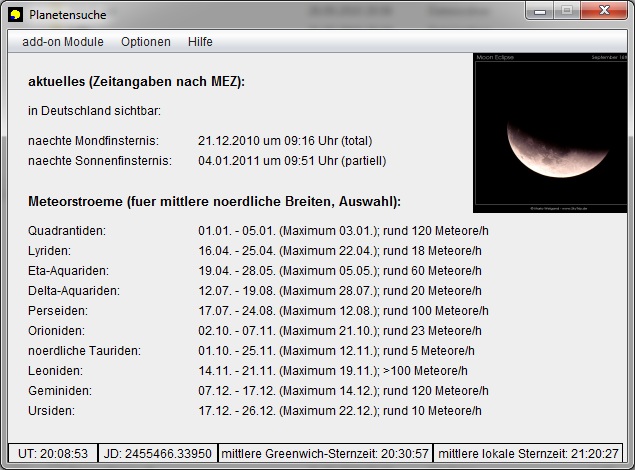Click the Moon Eclipse photo thumbnail

550,133
